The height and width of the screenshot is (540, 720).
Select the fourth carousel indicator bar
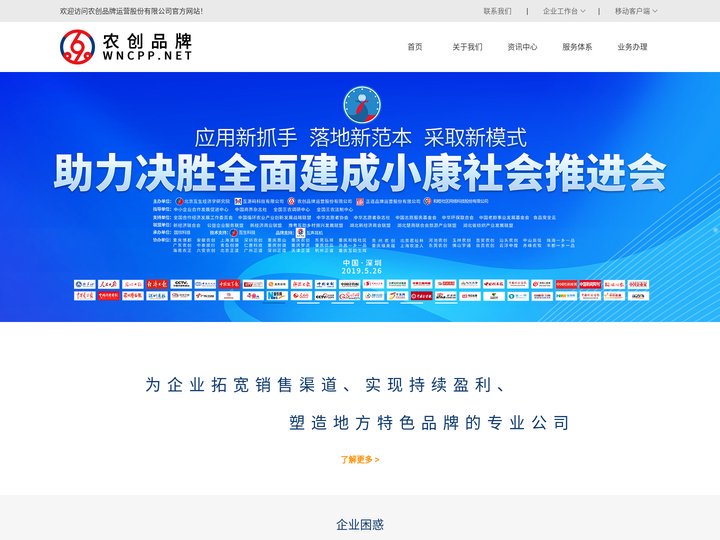click(x=377, y=303)
